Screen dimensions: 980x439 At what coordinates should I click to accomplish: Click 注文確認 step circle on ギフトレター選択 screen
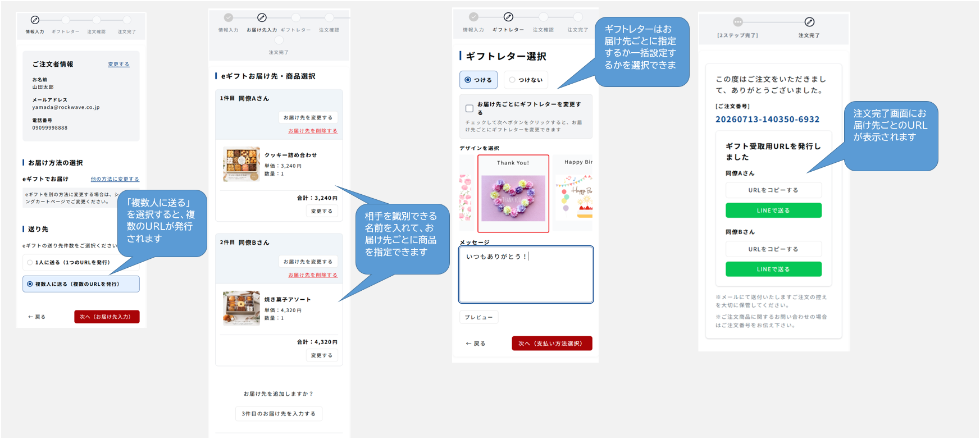[x=543, y=17]
